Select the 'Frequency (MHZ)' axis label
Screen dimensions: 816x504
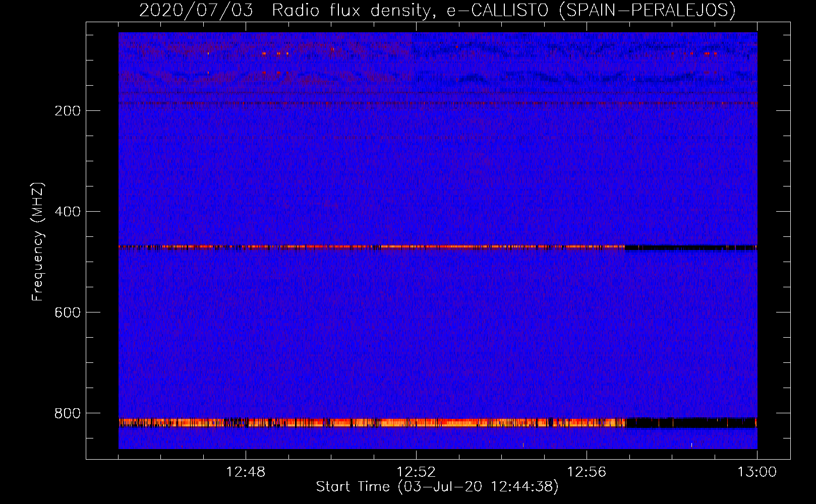pyautogui.click(x=38, y=242)
